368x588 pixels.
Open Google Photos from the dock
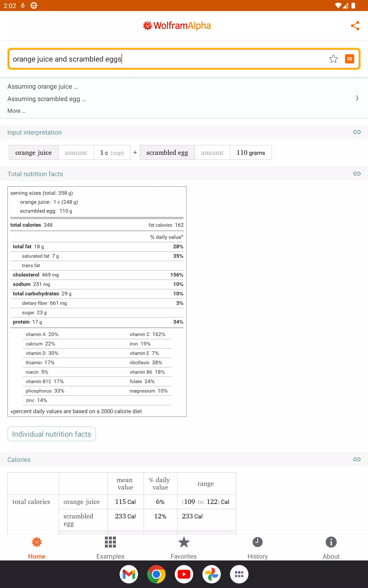(x=212, y=574)
